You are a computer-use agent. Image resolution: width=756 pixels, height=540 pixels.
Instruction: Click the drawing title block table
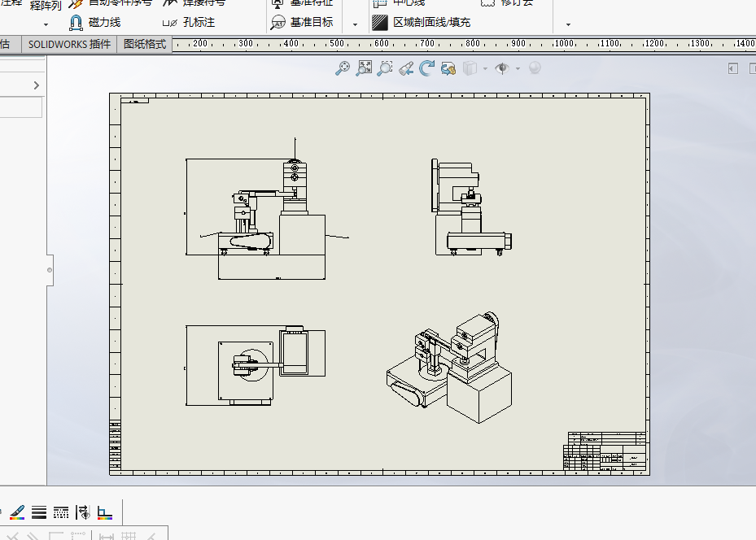click(605, 451)
